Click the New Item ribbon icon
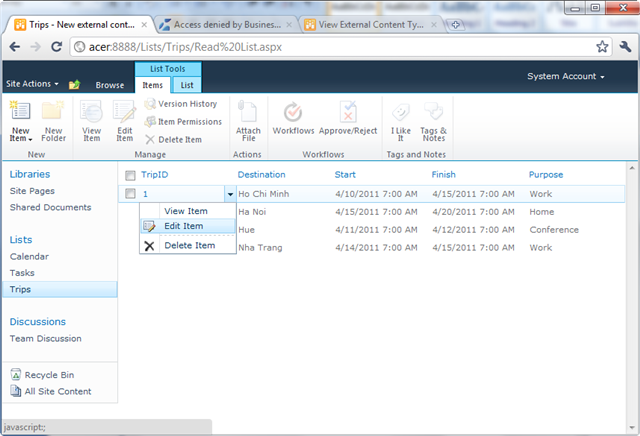640x436 pixels. (x=20, y=111)
